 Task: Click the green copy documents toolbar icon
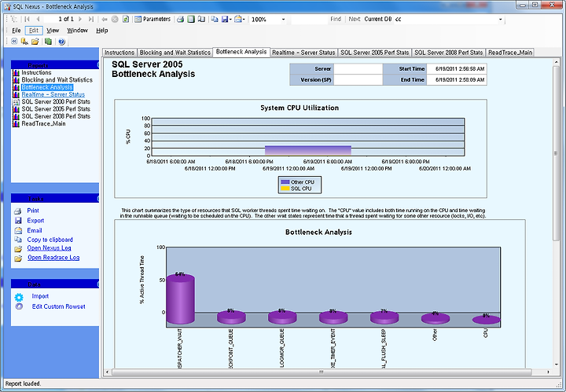tap(48, 42)
